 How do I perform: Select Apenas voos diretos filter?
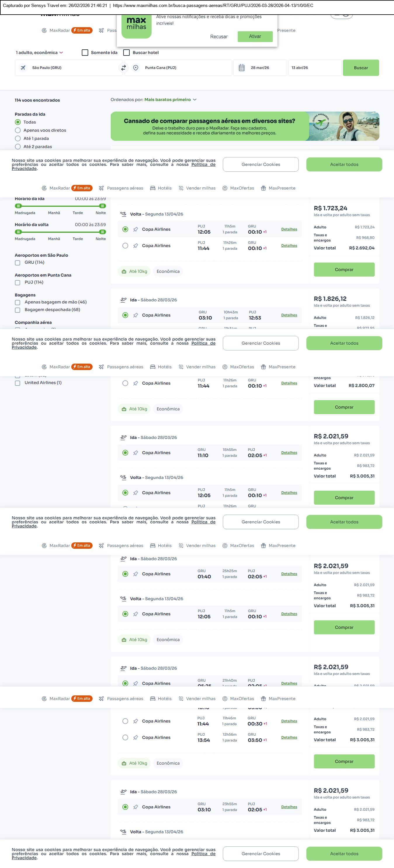tap(18, 130)
